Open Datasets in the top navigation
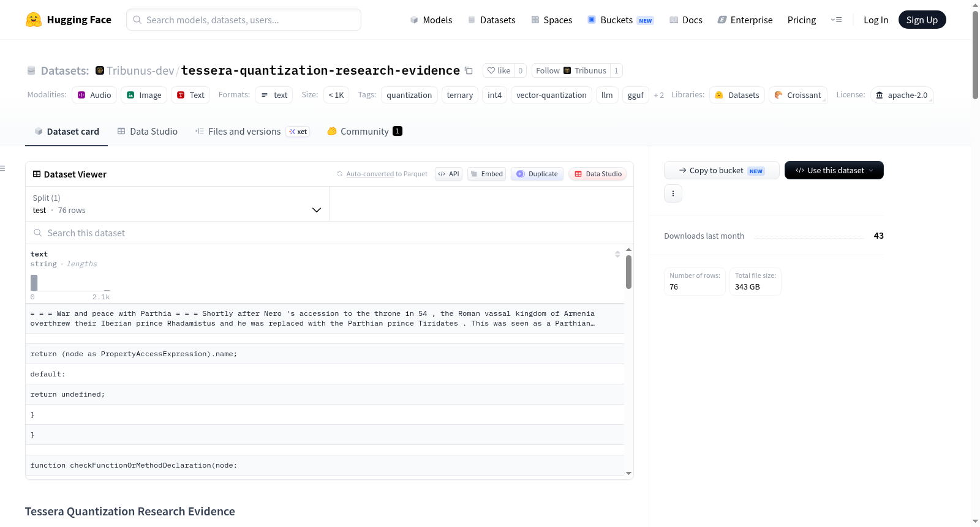This screenshot has height=527, width=980. (492, 20)
